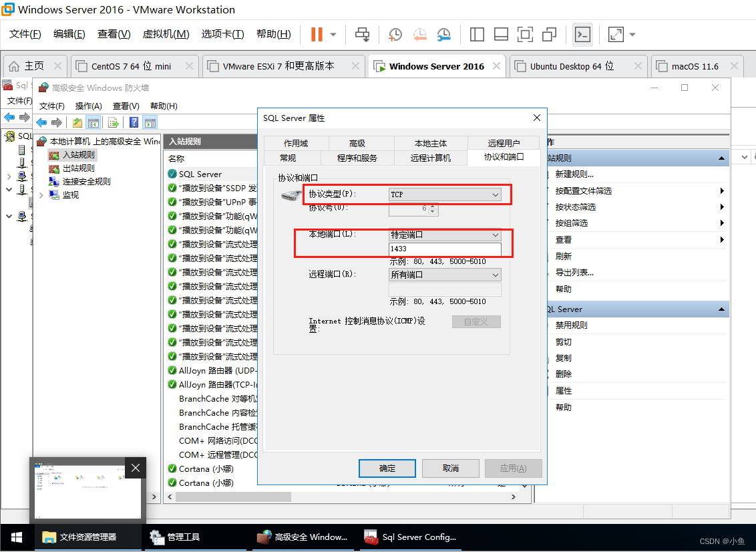Open the 协议类型 TCP dropdown
The image size is (756, 552).
click(x=443, y=194)
